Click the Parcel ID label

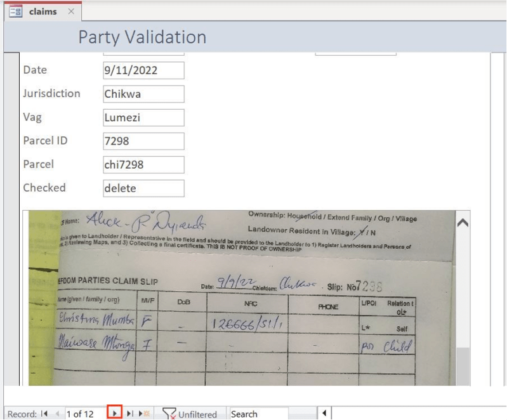click(45, 141)
